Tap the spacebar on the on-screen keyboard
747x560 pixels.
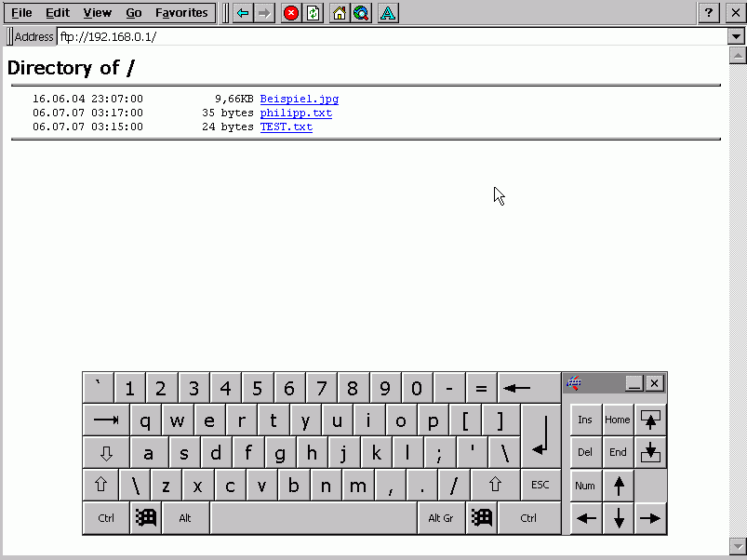(313, 517)
